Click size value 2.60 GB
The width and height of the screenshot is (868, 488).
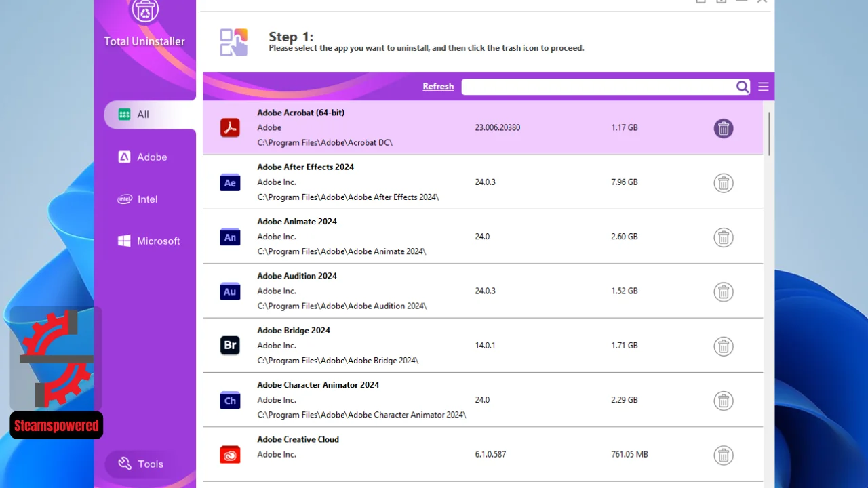click(x=625, y=237)
